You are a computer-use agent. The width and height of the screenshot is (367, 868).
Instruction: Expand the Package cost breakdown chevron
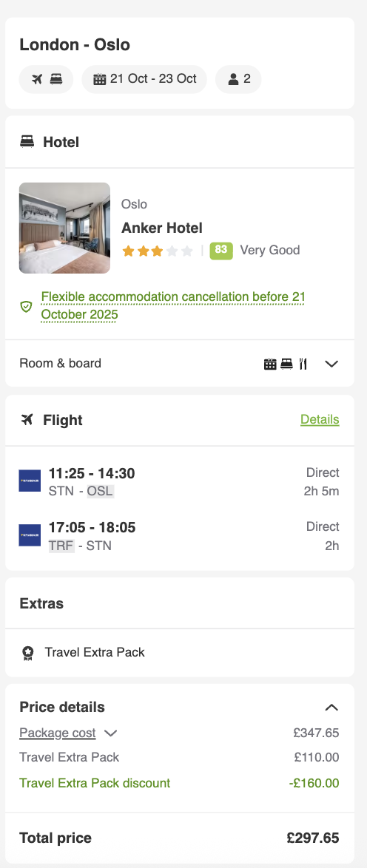point(111,733)
